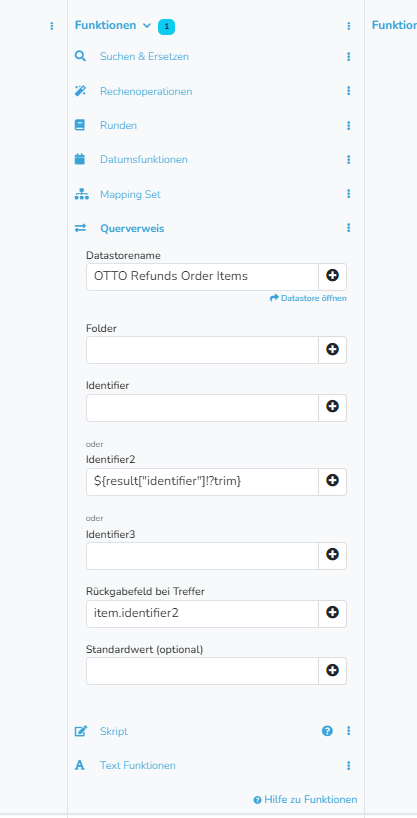This screenshot has width=417, height=818.
Task: Open the three-dot menu for Querverweis
Action: 349,228
